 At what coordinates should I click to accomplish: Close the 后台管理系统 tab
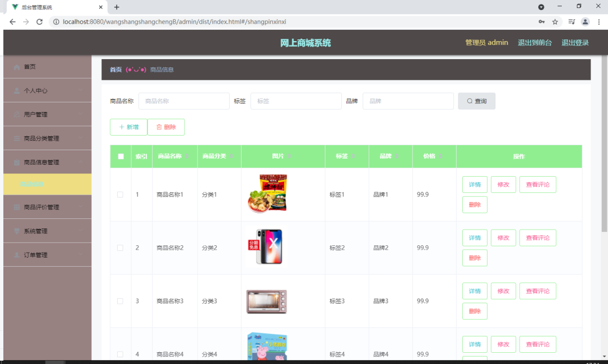(100, 7)
